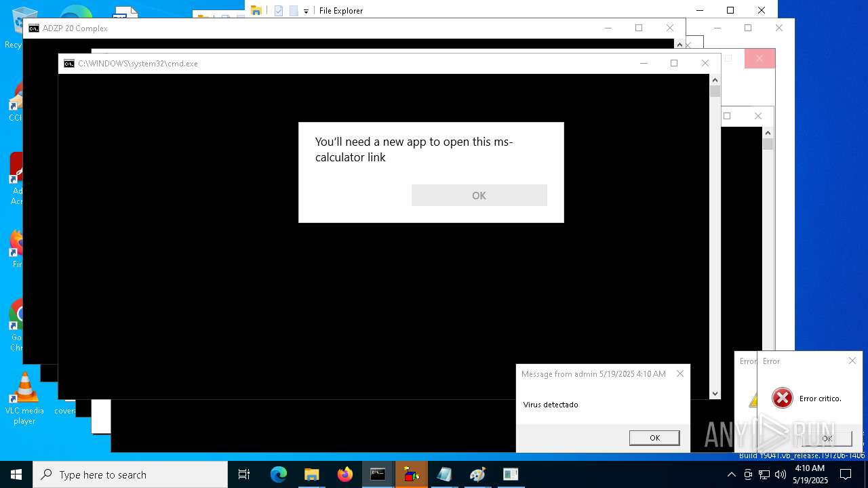Switch to the Command Prompt taskbar icon
This screenshot has width=868, height=488.
pos(378,474)
